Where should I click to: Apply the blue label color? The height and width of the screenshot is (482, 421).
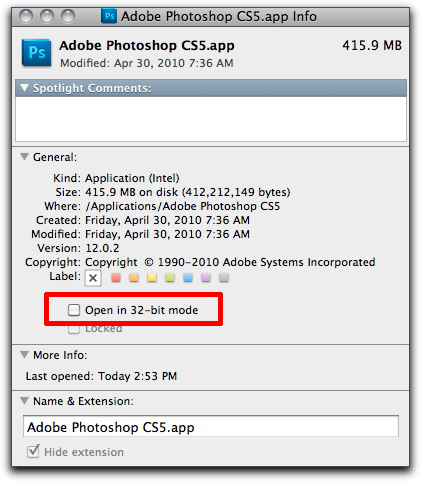[x=188, y=277]
